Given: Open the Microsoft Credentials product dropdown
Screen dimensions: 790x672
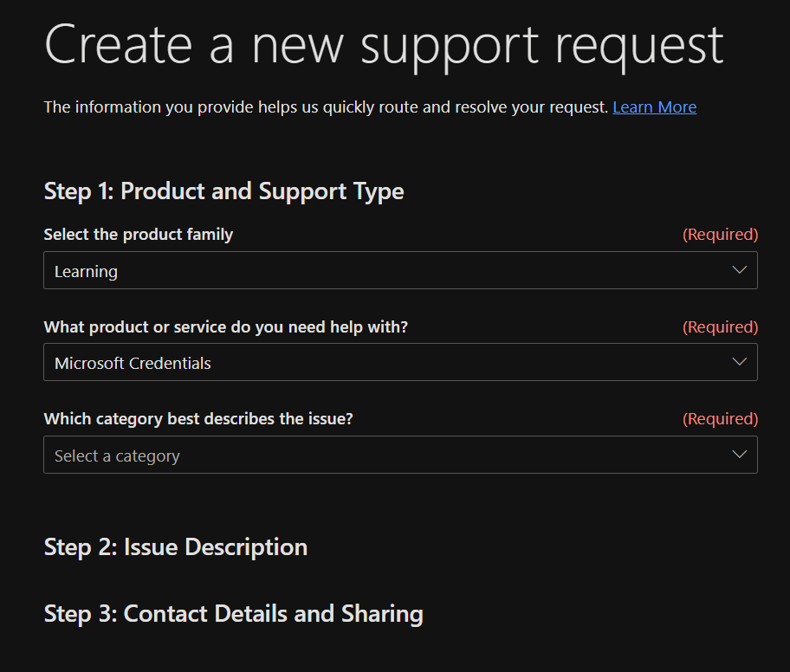Looking at the screenshot, I should pyautogui.click(x=400, y=362).
